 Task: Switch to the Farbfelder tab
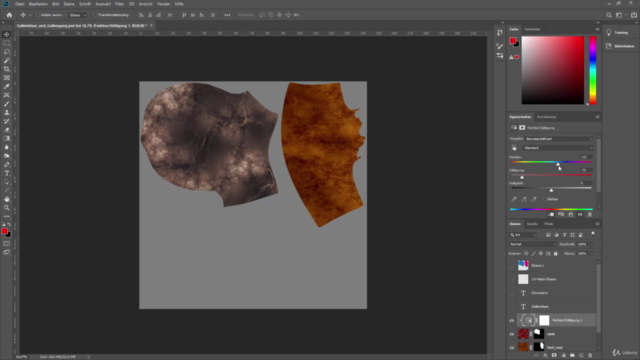coord(532,29)
